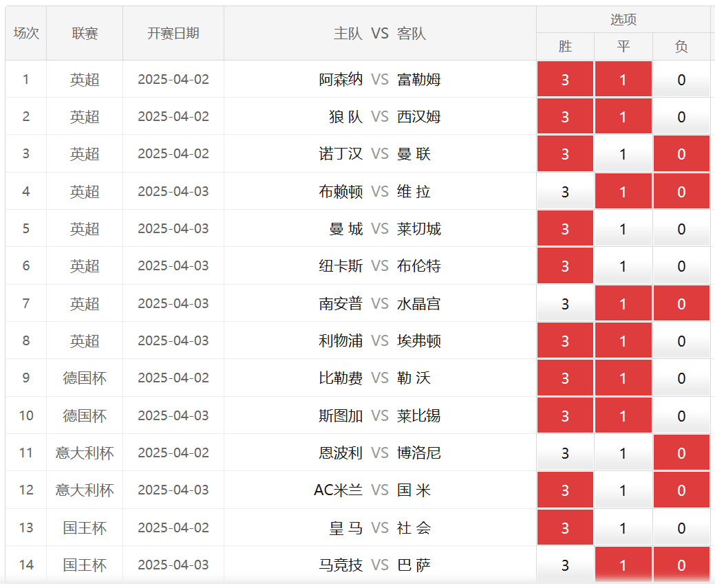Click the 胜 column header
715x588 pixels.
(565, 47)
